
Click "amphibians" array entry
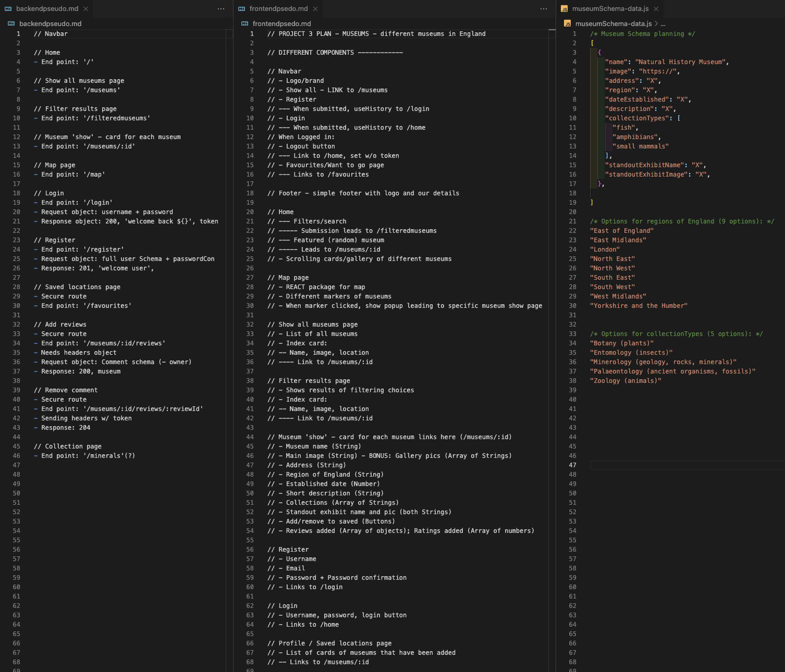636,137
